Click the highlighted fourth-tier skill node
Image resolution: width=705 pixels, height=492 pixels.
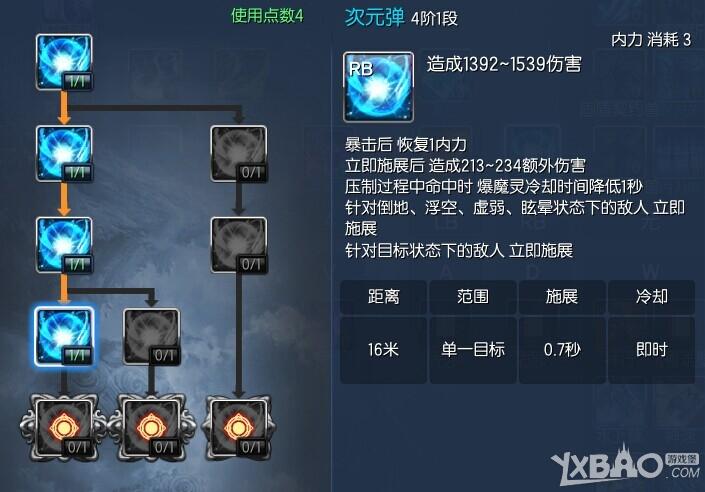[64, 336]
